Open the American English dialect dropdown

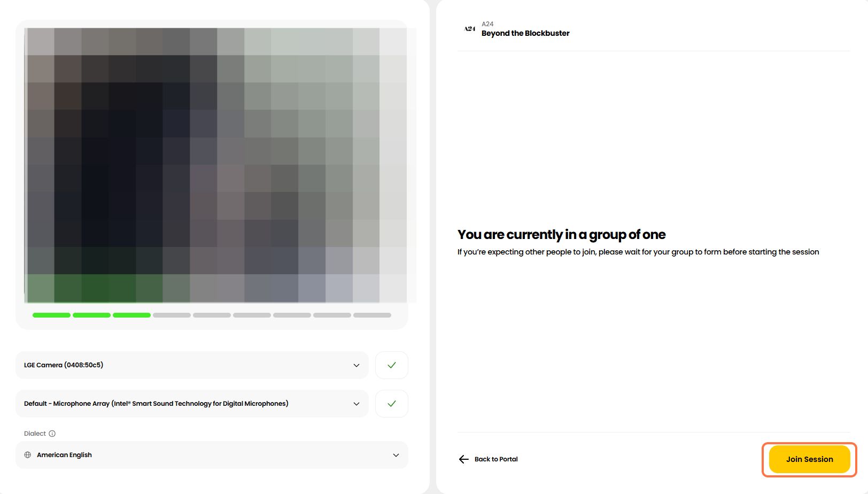pyautogui.click(x=212, y=455)
